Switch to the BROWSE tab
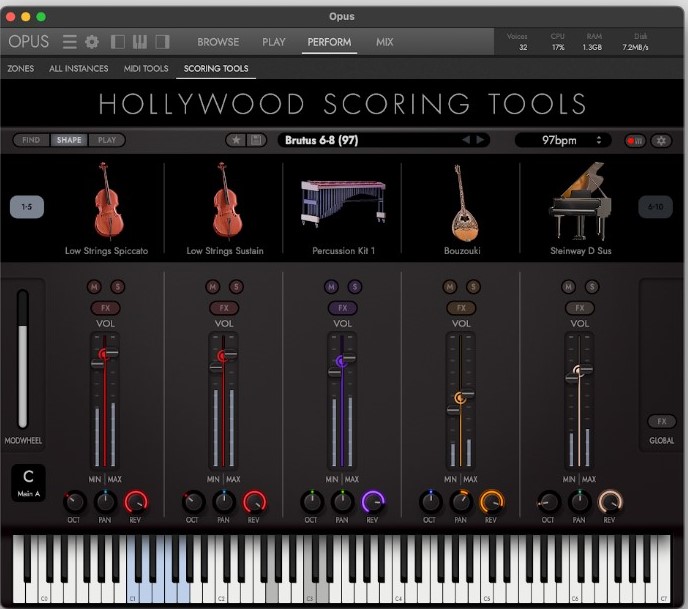688x609 pixels. point(218,42)
